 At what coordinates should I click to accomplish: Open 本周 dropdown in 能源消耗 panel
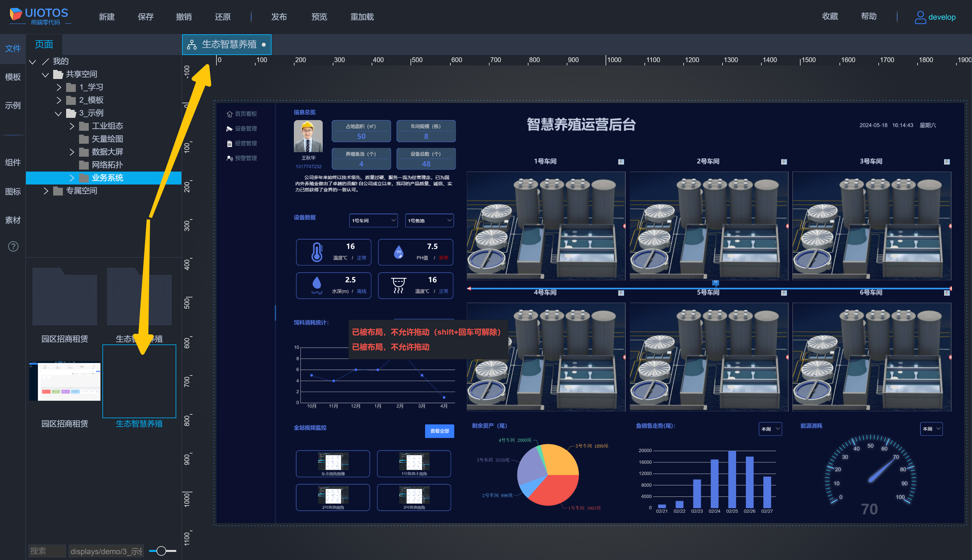click(931, 429)
